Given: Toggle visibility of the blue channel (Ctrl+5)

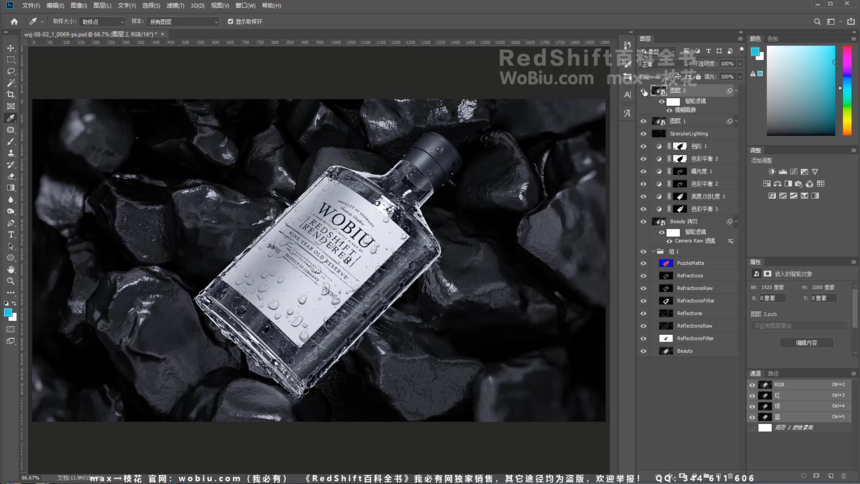Looking at the screenshot, I should coord(752,417).
